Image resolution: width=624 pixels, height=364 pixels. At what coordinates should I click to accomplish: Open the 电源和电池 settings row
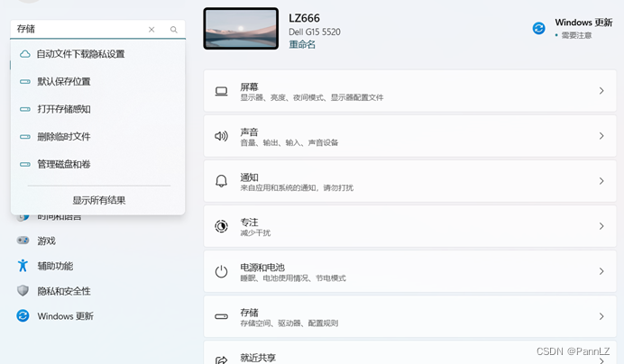(x=410, y=271)
